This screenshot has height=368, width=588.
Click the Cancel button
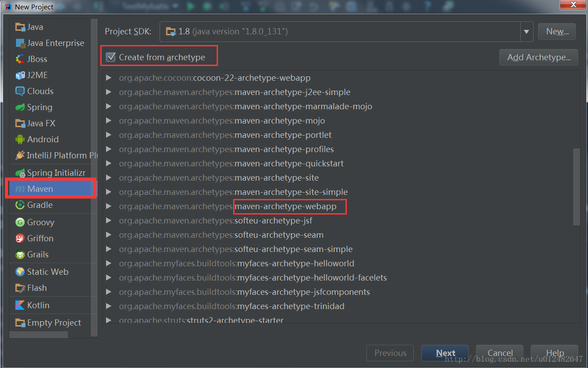500,353
